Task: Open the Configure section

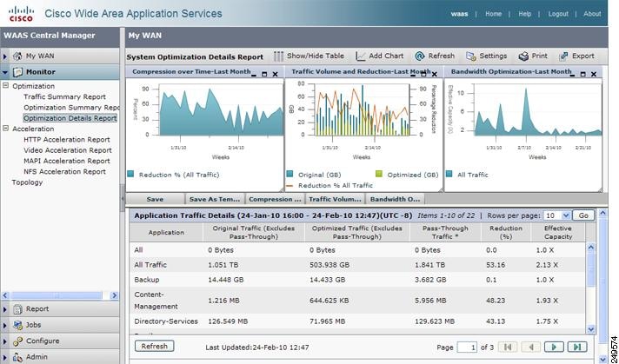Action: (x=43, y=341)
